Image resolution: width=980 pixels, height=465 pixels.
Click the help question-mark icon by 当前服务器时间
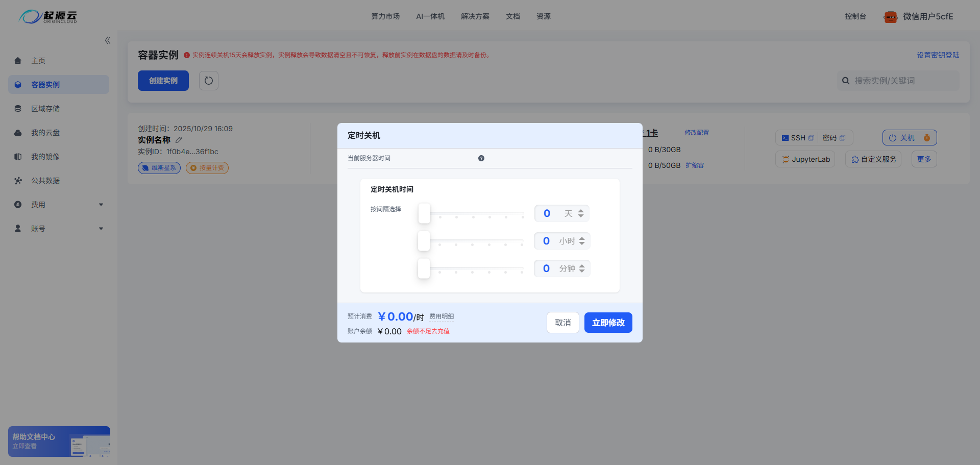481,158
